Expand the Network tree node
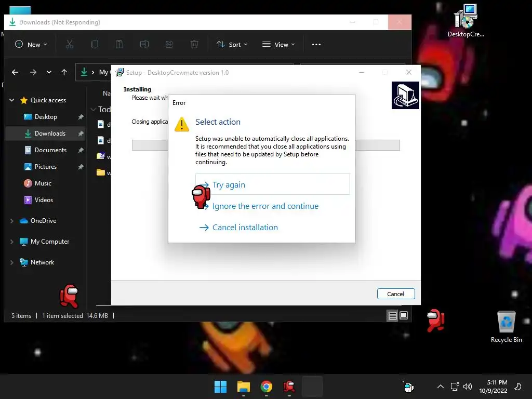The image size is (532, 399). pos(12,262)
